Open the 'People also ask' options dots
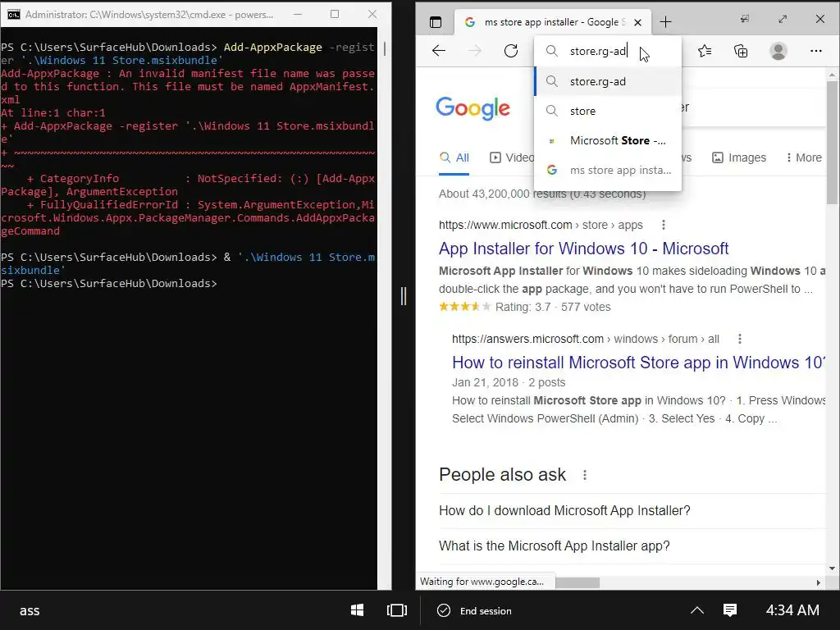This screenshot has height=630, width=840. pos(584,475)
